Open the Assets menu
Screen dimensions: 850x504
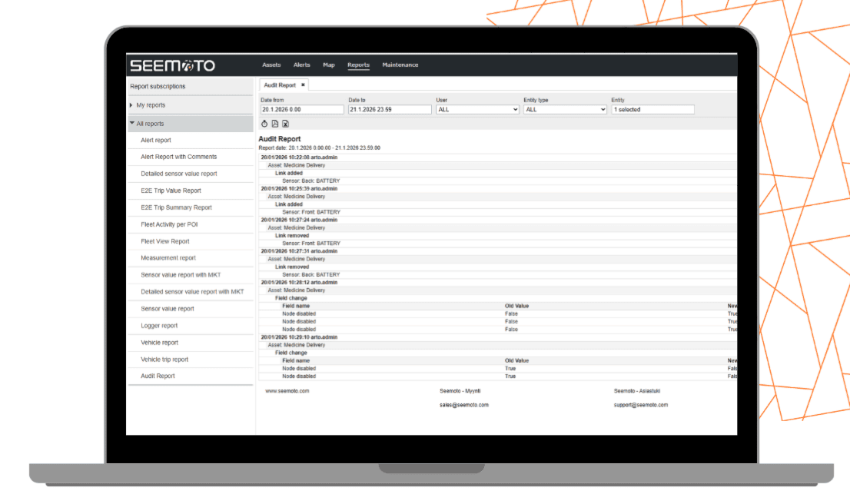coord(271,65)
